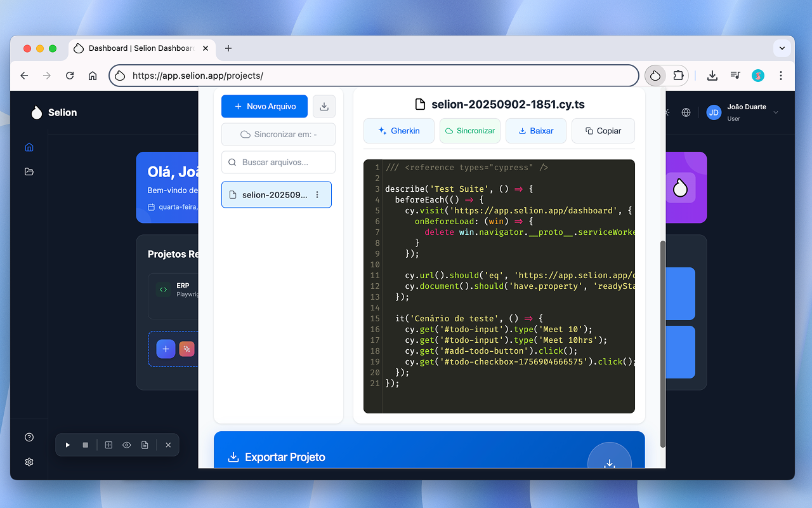Click the green Sincronizar button
Screen dimensions: 812x508
[470, 131]
